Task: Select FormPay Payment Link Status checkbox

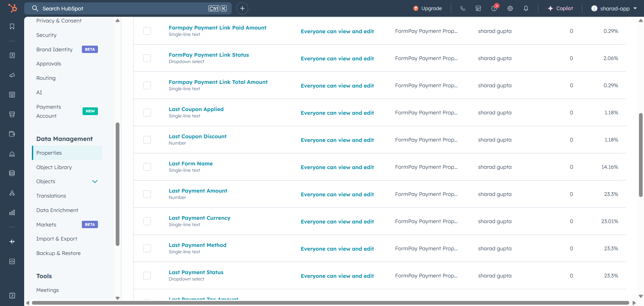Action: 147,58
